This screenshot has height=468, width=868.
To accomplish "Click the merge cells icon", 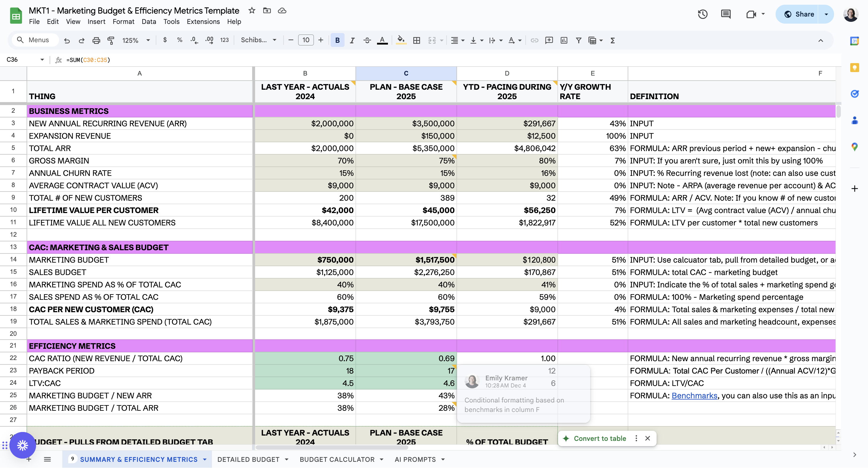I will (x=432, y=40).
